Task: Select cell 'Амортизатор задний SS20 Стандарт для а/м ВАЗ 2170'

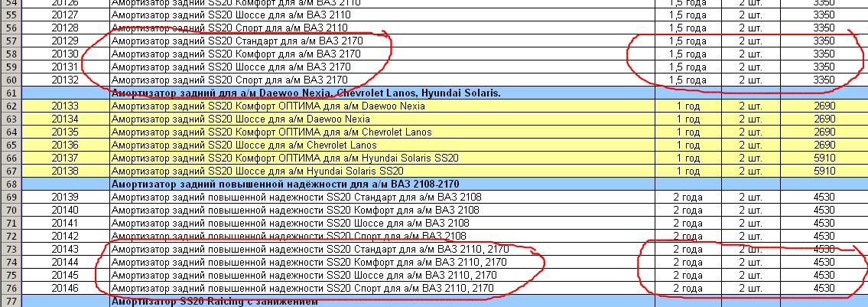Action: 382,41
